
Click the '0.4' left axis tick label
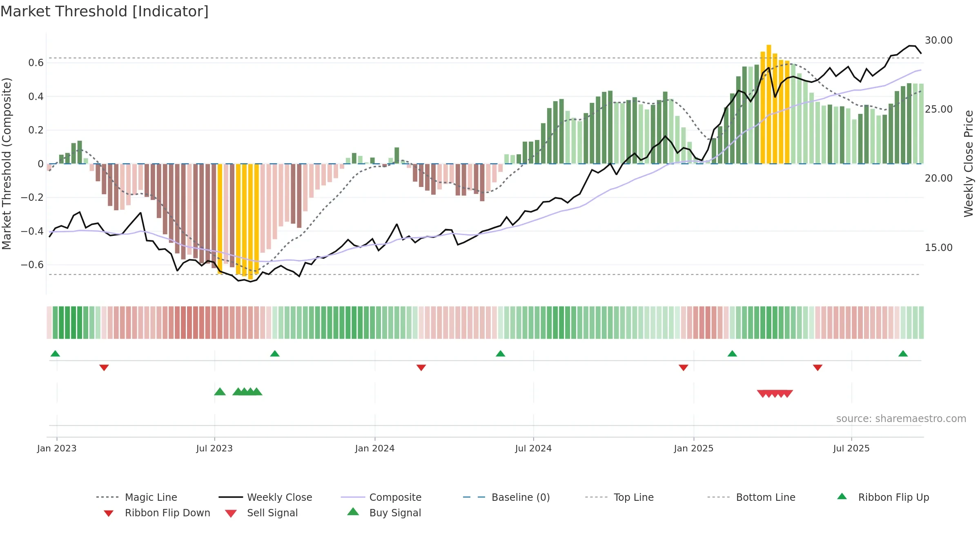point(36,97)
